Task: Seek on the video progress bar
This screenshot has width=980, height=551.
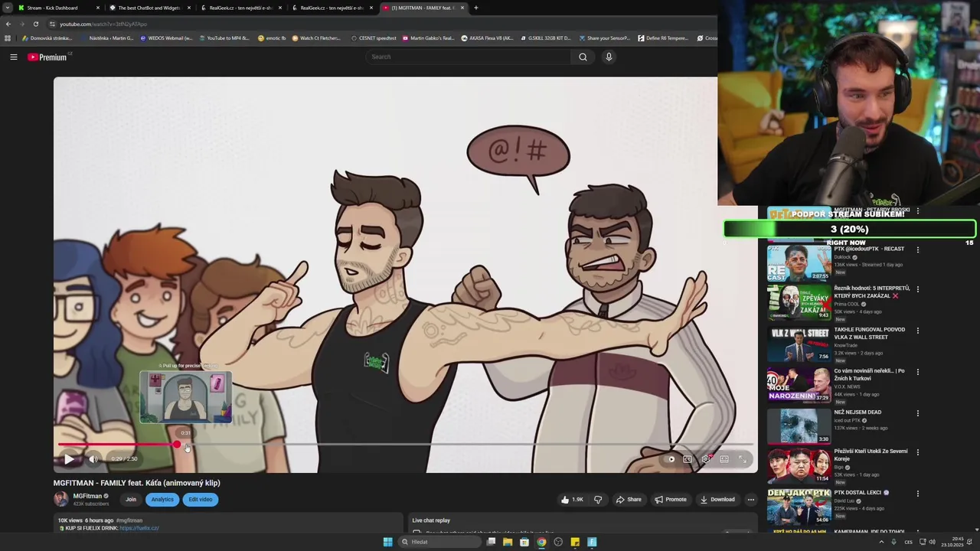Action: tap(406, 445)
